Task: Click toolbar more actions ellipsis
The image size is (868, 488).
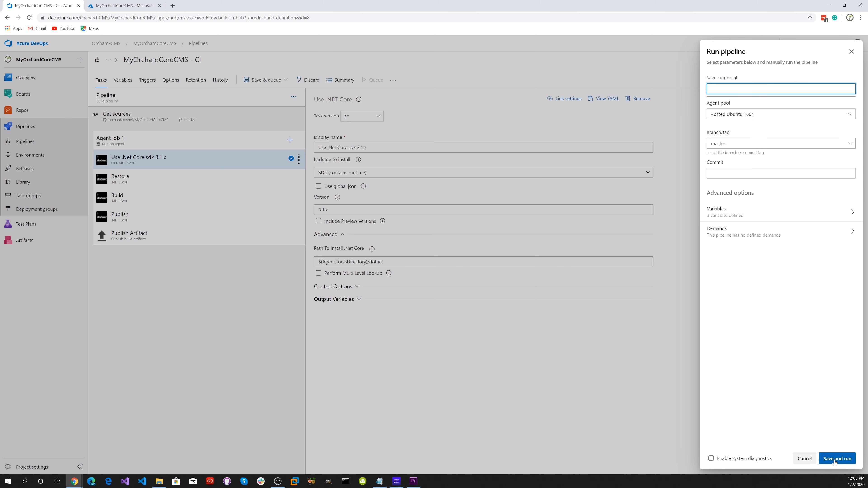Action: [393, 80]
